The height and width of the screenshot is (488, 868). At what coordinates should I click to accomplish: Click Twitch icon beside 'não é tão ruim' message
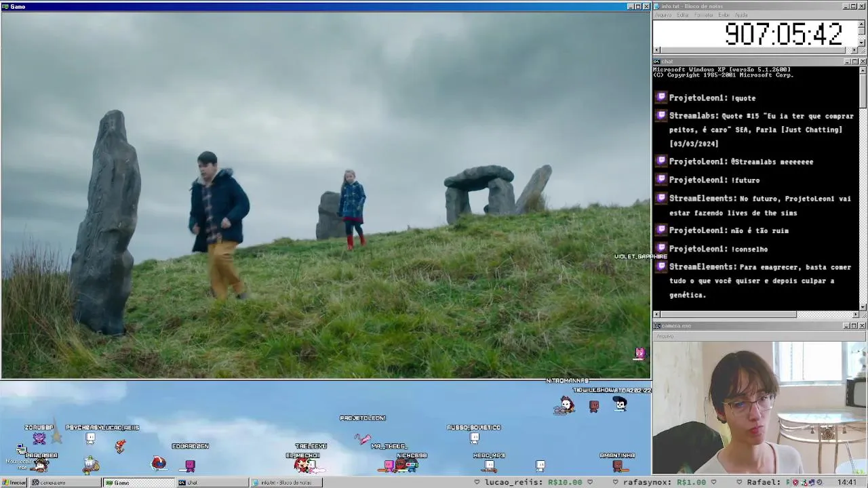tap(661, 230)
